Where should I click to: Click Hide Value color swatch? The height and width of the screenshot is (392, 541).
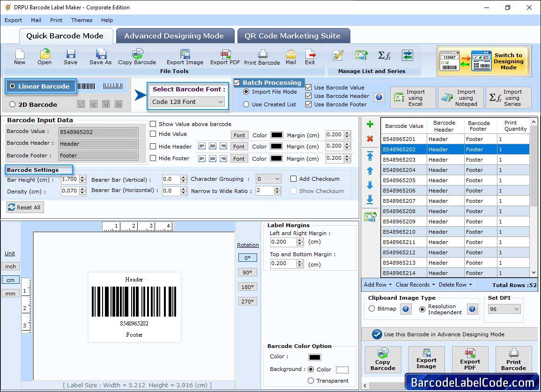(x=277, y=135)
